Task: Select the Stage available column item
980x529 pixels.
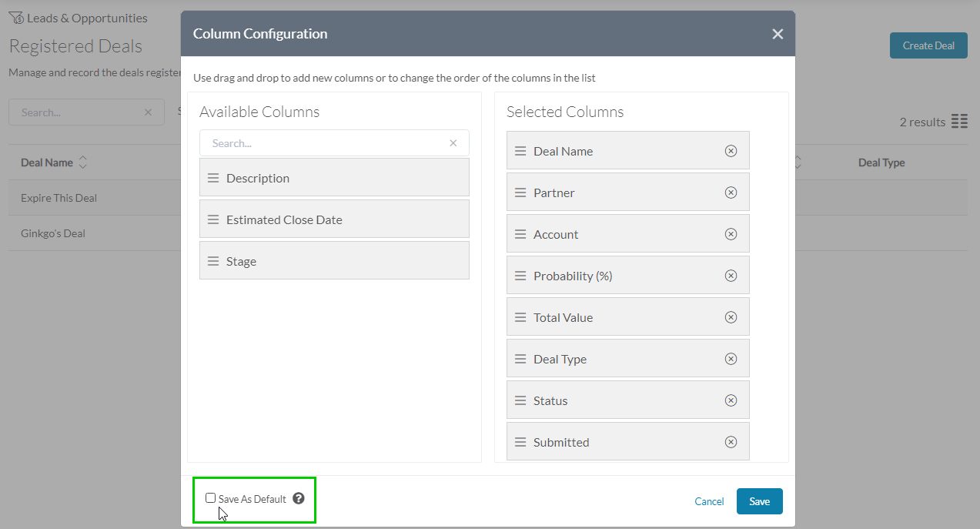Action: point(334,261)
